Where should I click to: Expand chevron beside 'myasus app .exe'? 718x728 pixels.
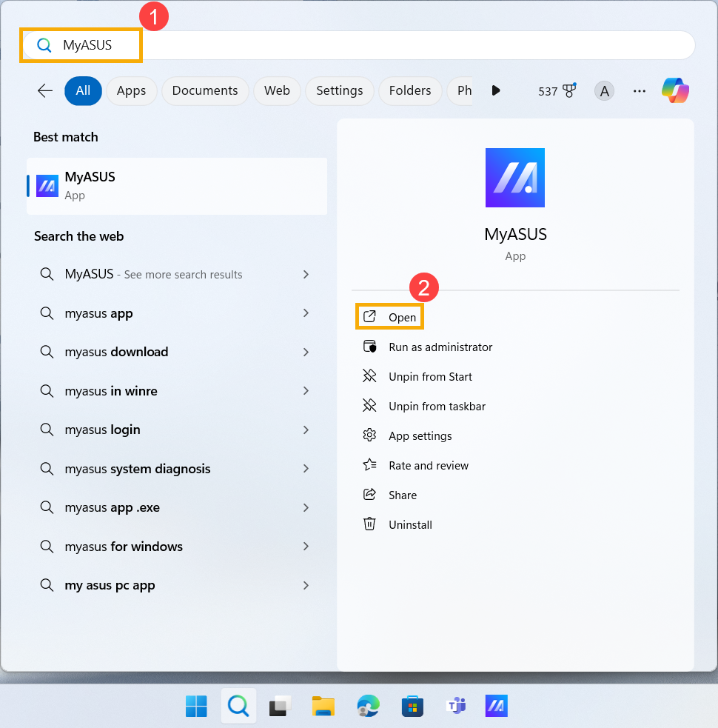point(306,507)
